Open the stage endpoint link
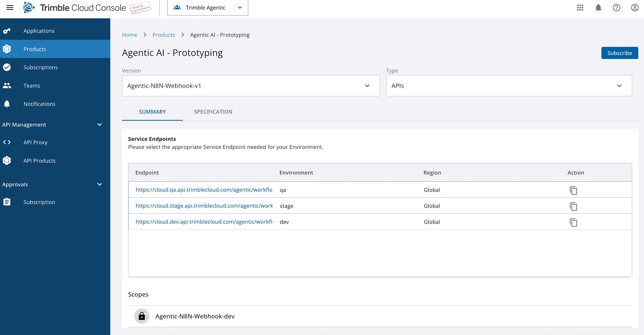Image resolution: width=644 pixels, height=335 pixels. pyautogui.click(x=204, y=206)
